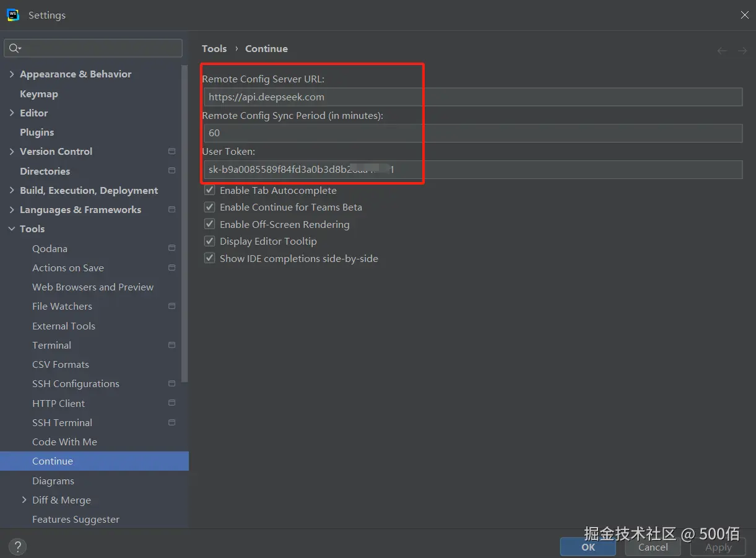Click the Remote Config Sync Period field

tap(473, 133)
